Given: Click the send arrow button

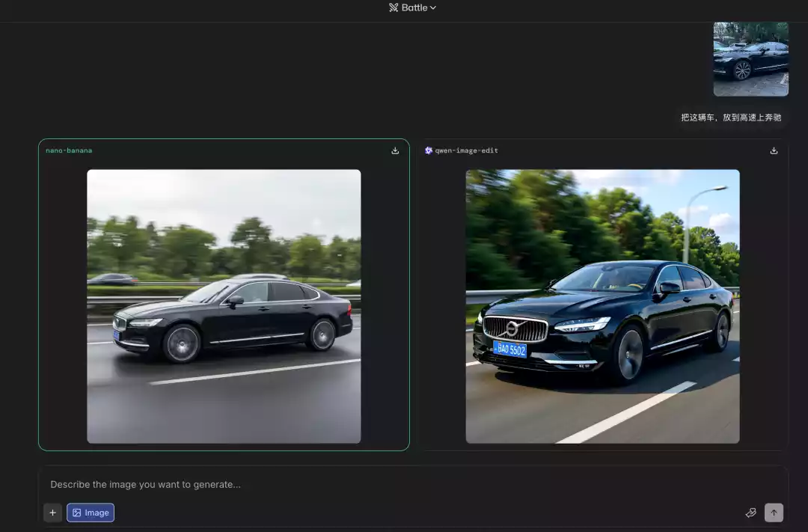Looking at the screenshot, I should coord(774,513).
